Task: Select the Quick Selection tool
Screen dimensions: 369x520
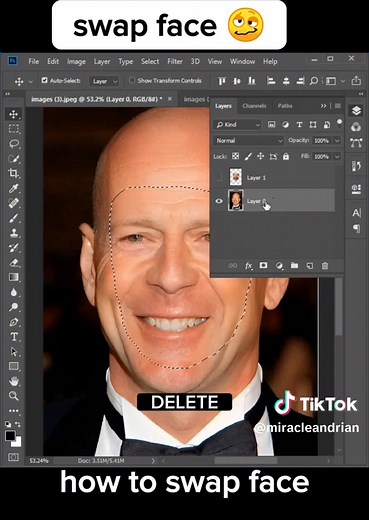Action: tap(14, 158)
